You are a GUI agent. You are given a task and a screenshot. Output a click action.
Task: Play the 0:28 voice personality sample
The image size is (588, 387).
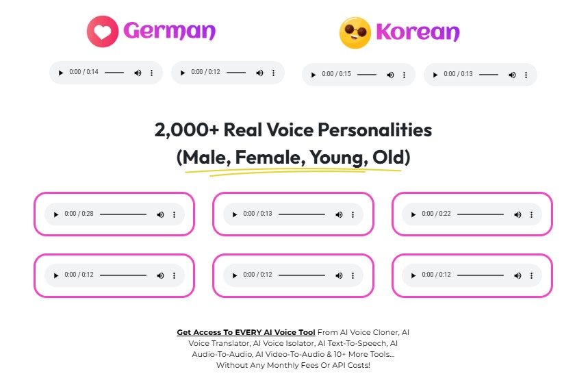56,214
